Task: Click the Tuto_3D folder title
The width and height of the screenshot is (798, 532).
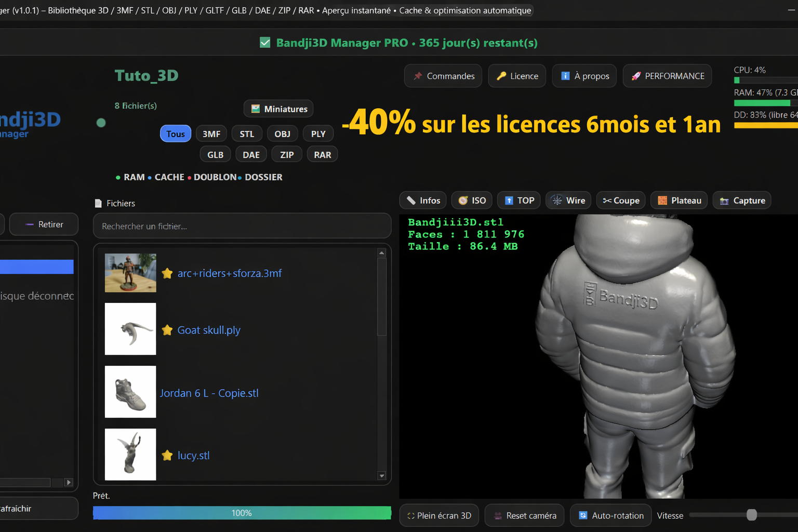Action: (147, 76)
